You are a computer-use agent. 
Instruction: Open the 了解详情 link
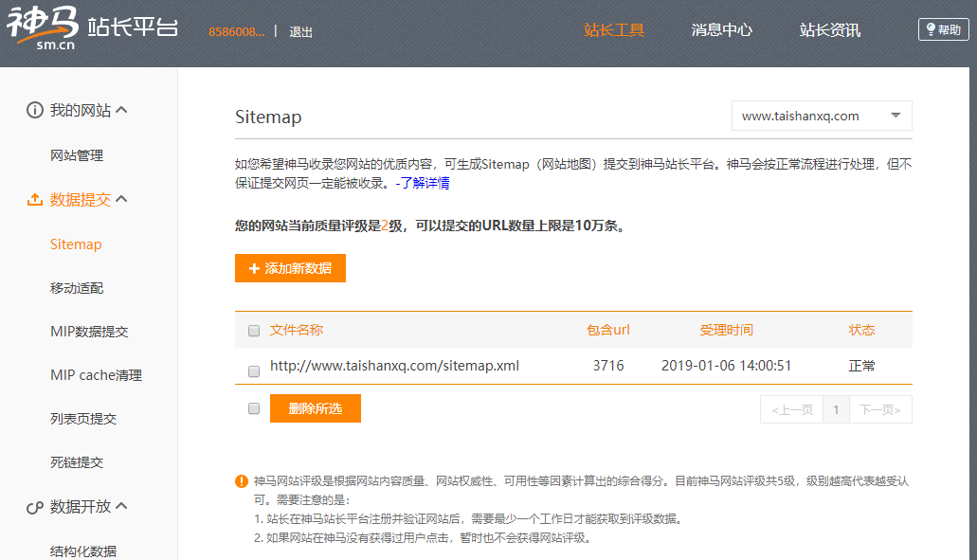tap(425, 182)
